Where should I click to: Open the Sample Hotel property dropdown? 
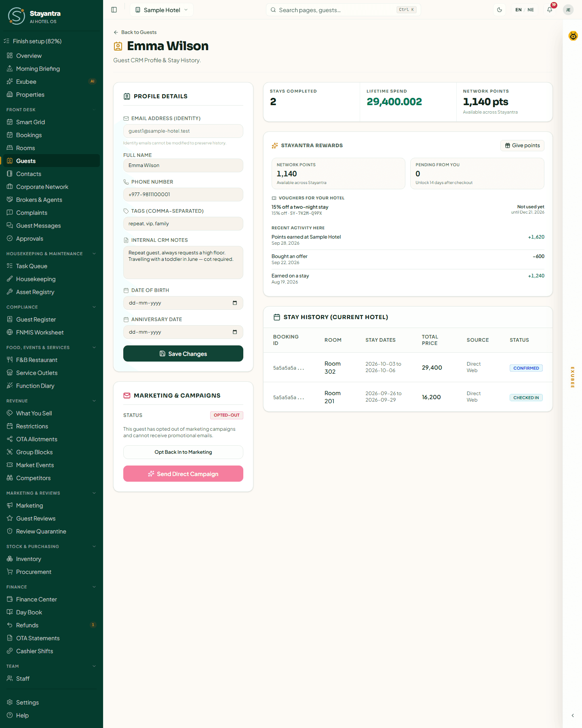[x=162, y=10]
